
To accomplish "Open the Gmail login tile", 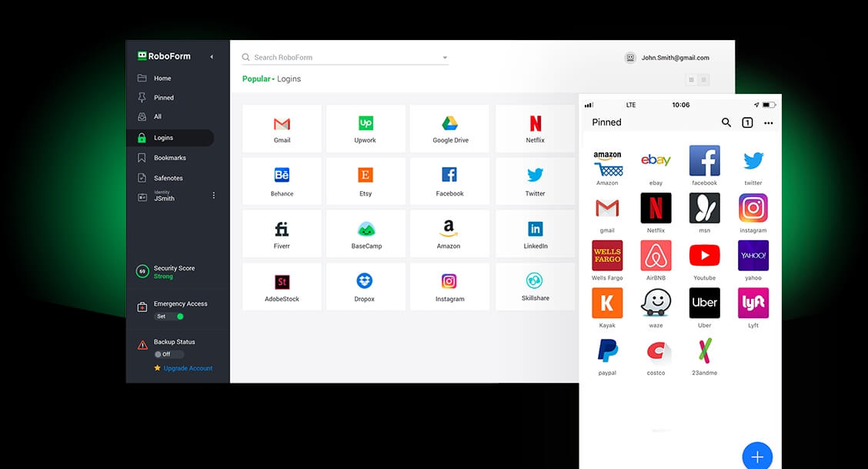I will pos(282,129).
